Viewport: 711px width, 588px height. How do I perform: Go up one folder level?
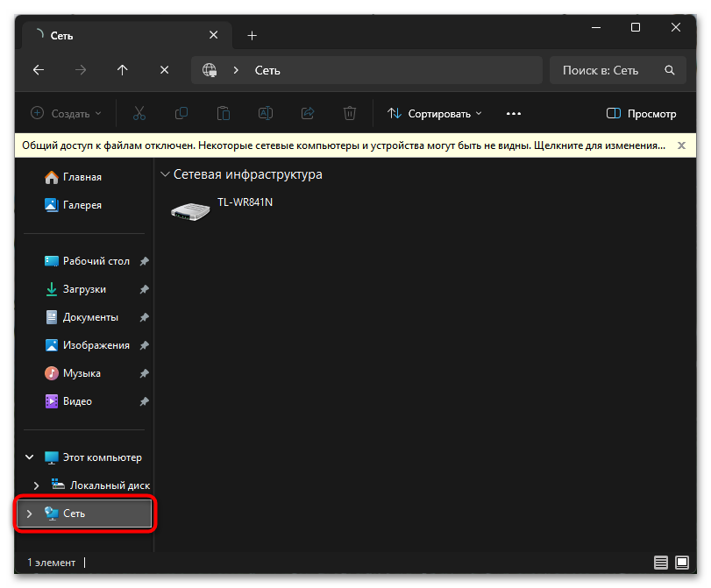pos(123,70)
